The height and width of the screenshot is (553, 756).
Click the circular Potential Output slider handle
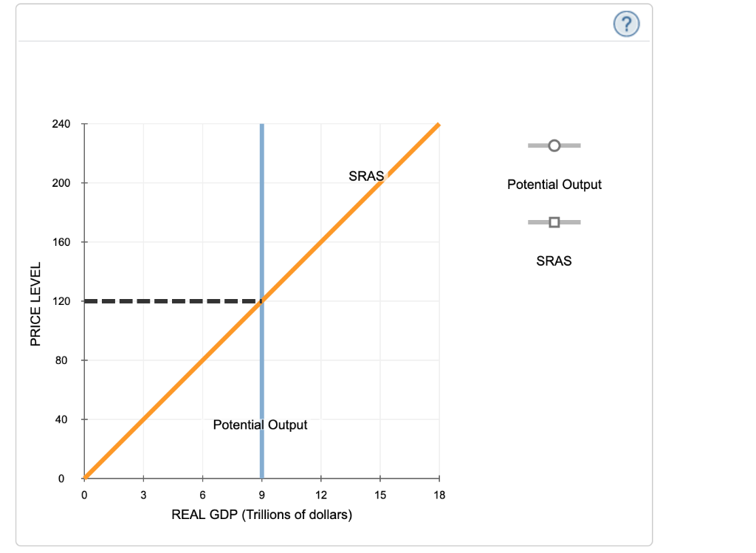tap(554, 145)
